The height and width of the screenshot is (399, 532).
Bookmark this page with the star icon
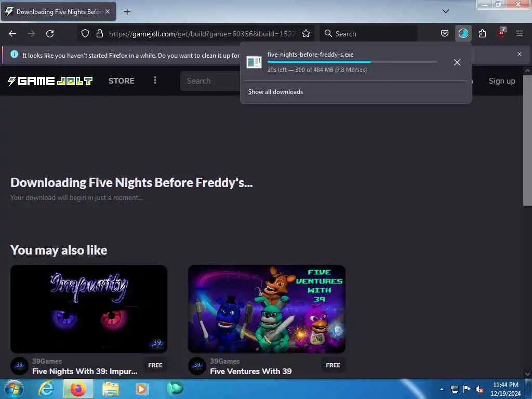[306, 33]
